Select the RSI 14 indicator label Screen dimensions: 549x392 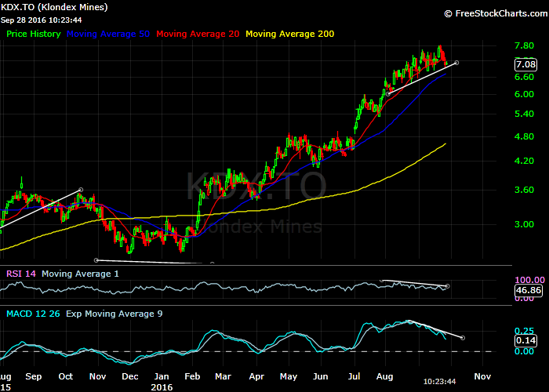click(x=21, y=274)
